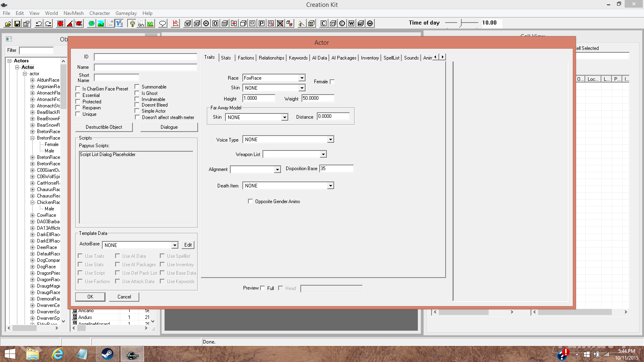Viewport: 644px width, 362px height.
Task: Expand the AlduinRace tree node
Action: click(33, 80)
